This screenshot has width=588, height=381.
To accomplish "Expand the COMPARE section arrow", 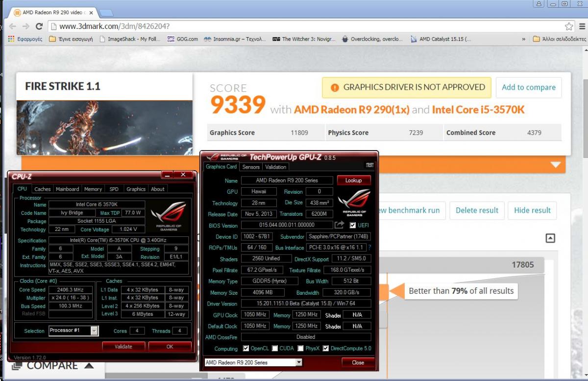I will coord(89,365).
